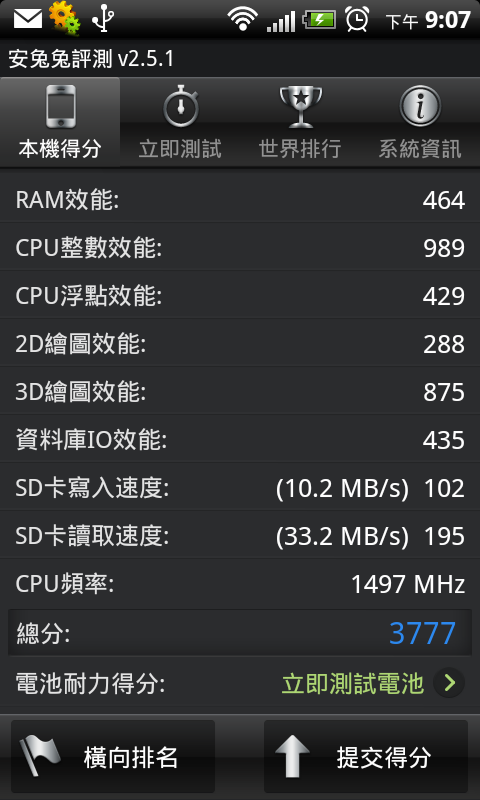Viewport: 480px width, 800px height.
Task: Select the 總分 3777 total score row
Action: (x=240, y=633)
